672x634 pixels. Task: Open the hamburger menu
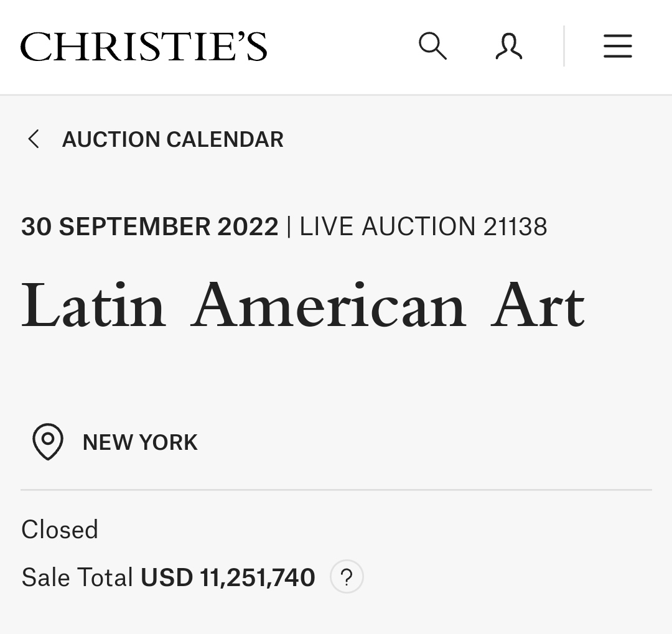point(617,47)
